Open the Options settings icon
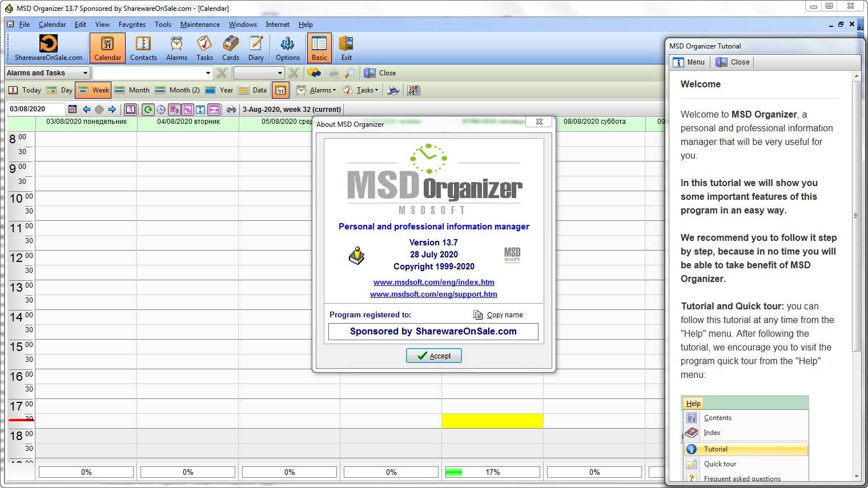The width and height of the screenshot is (868, 488). 288,48
